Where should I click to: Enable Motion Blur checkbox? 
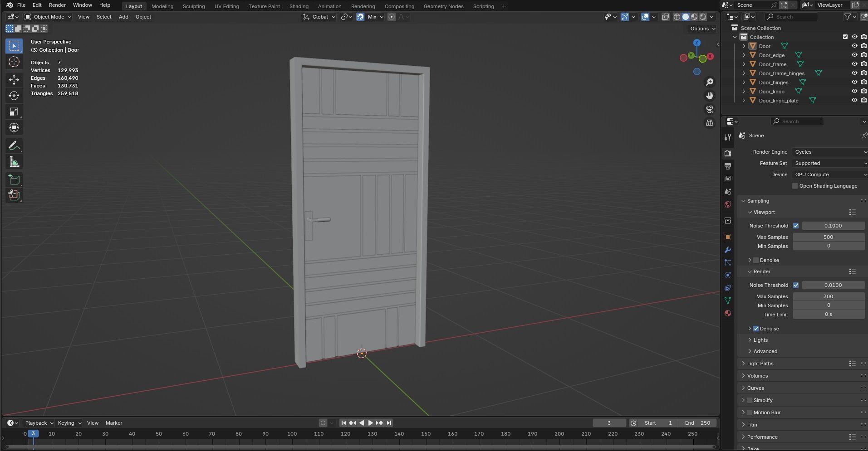coord(750,412)
